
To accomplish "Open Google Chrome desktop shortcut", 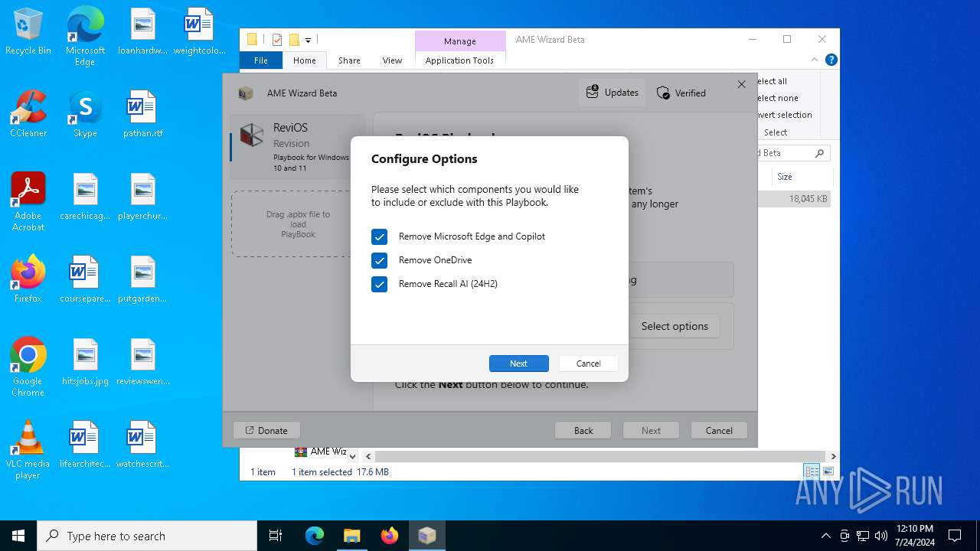I will (x=28, y=367).
